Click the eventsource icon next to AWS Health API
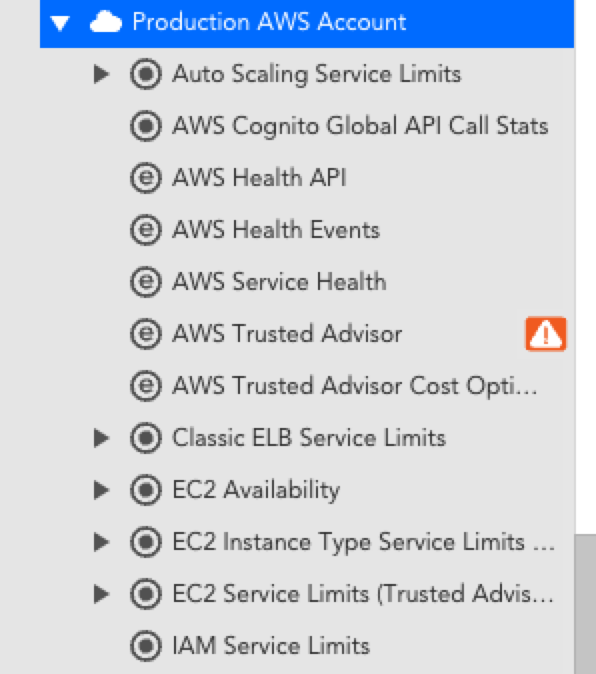 146,178
